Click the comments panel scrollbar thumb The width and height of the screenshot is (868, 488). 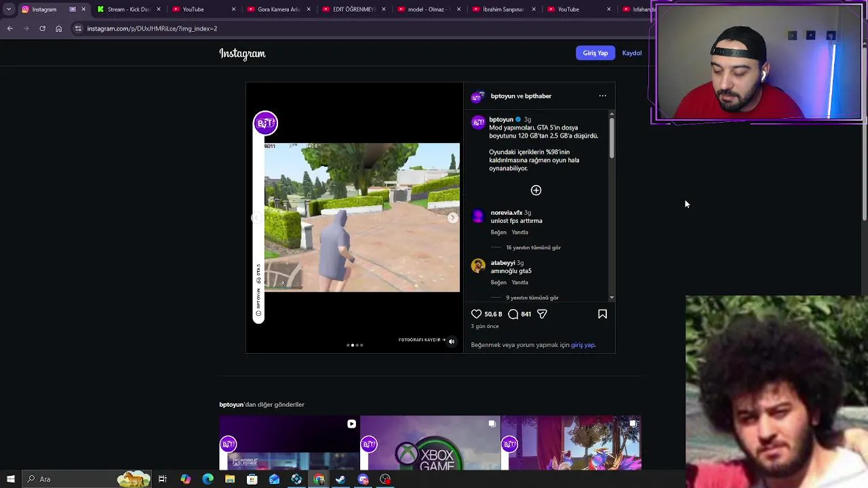click(x=612, y=138)
